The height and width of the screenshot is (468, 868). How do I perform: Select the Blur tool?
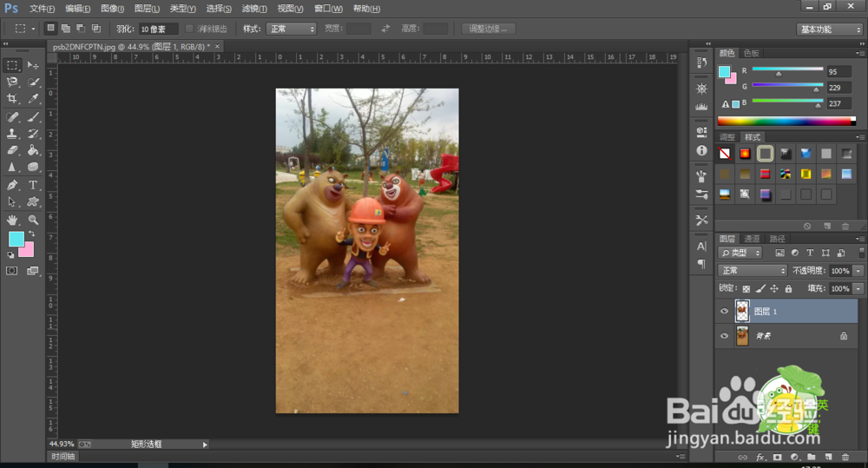click(x=12, y=167)
